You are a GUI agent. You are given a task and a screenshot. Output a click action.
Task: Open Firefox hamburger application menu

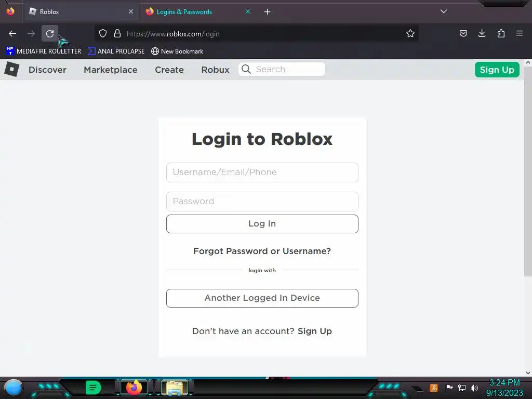click(520, 33)
